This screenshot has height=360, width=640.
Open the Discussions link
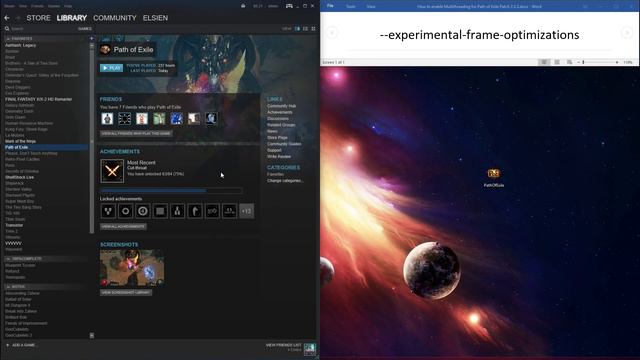pos(278,119)
